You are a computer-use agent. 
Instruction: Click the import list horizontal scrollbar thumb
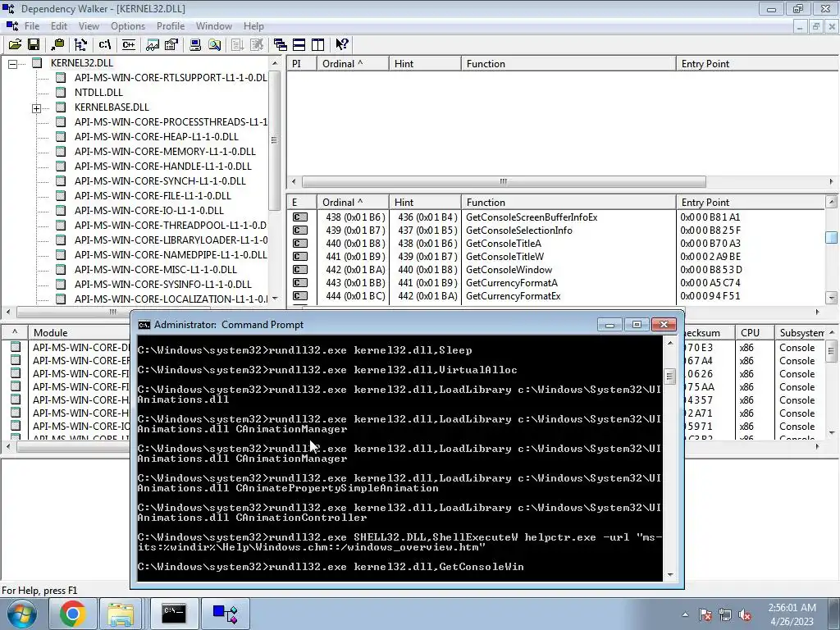click(x=504, y=181)
